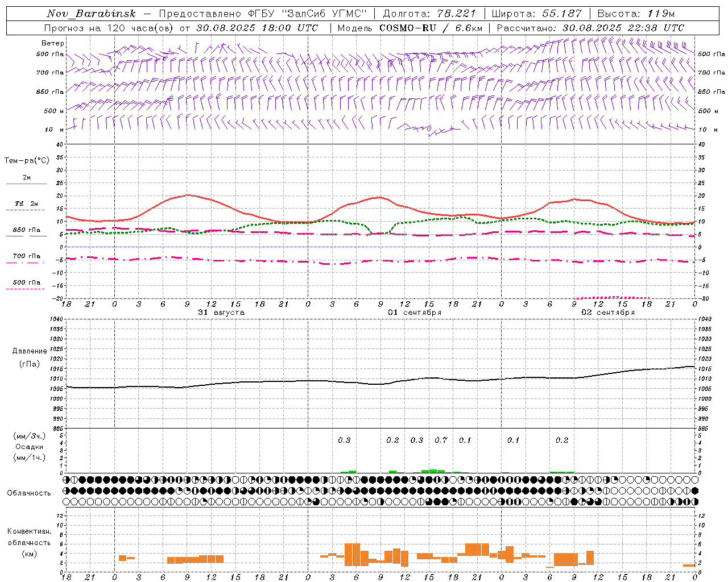This screenshot has height=582, width=728.
Task: Click the Облачность panel label
Action: (29, 493)
